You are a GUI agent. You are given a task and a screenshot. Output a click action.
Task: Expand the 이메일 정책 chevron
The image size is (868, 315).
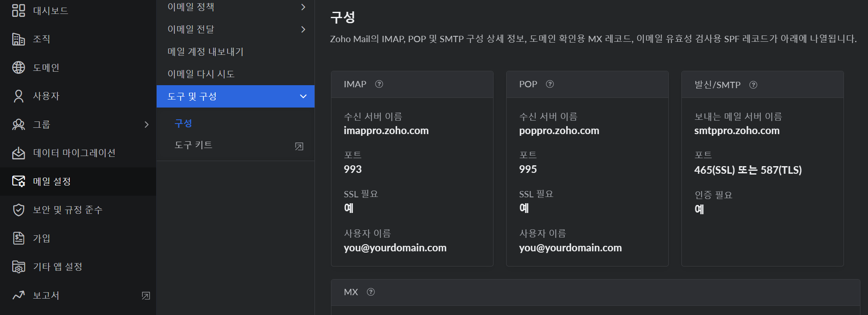pyautogui.click(x=303, y=7)
